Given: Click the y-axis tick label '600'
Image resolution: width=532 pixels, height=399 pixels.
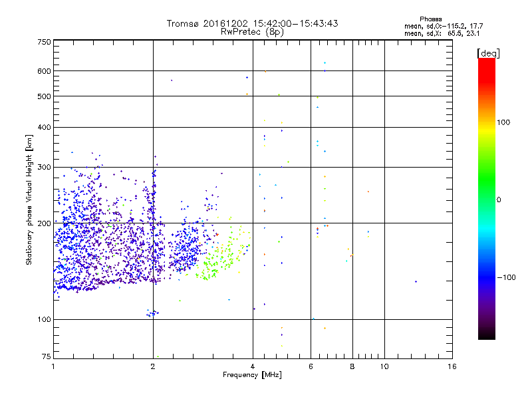Looking at the screenshot, I should (x=44, y=71).
